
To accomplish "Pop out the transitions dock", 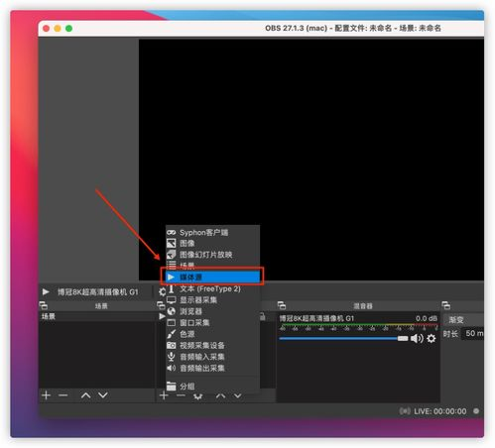I will tap(445, 305).
